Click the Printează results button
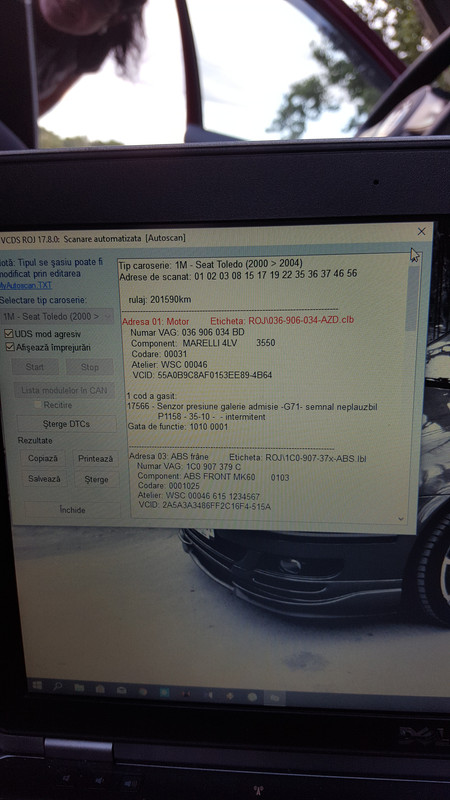Screen dimensions: 450x800 (x=95, y=459)
